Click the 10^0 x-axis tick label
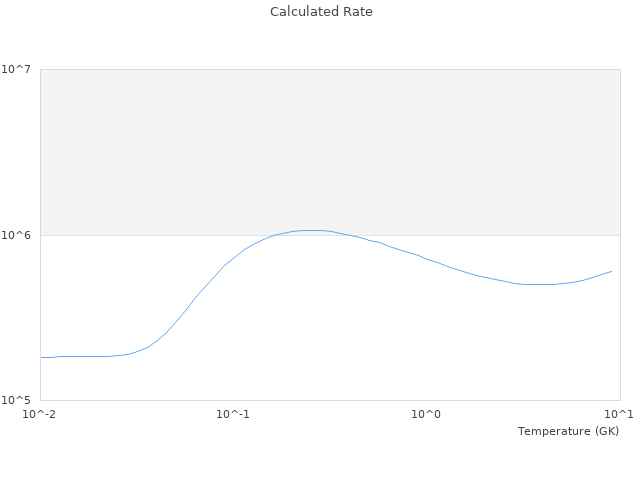This screenshot has width=640, height=480. [427, 415]
